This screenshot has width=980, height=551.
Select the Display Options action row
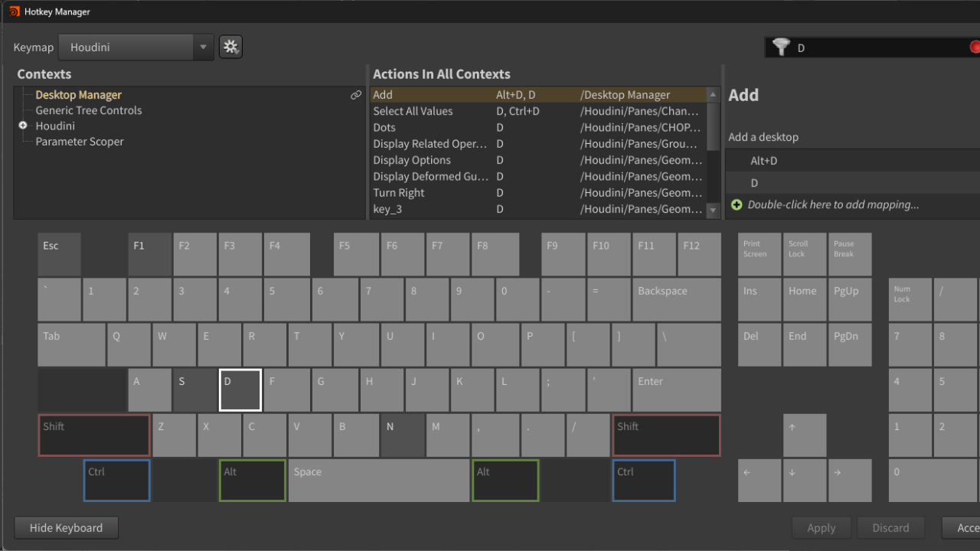click(x=538, y=160)
